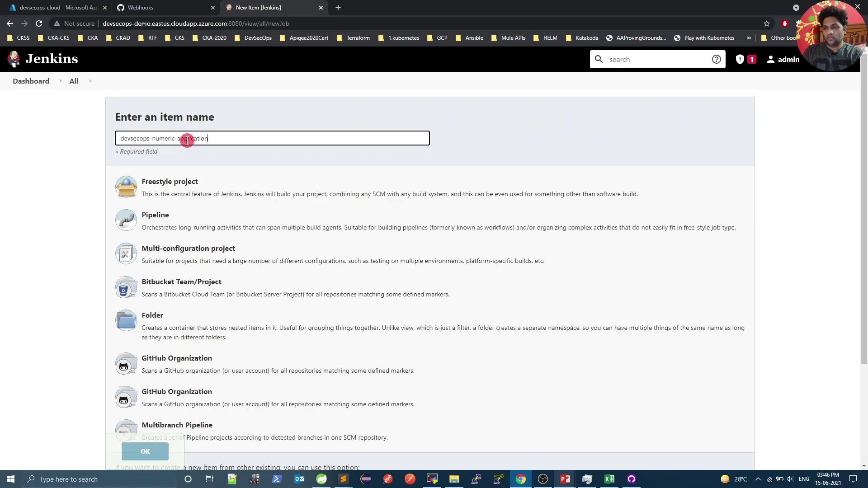Expand the All breadcrumb chevron
The width and height of the screenshot is (868, 488).
[90, 81]
